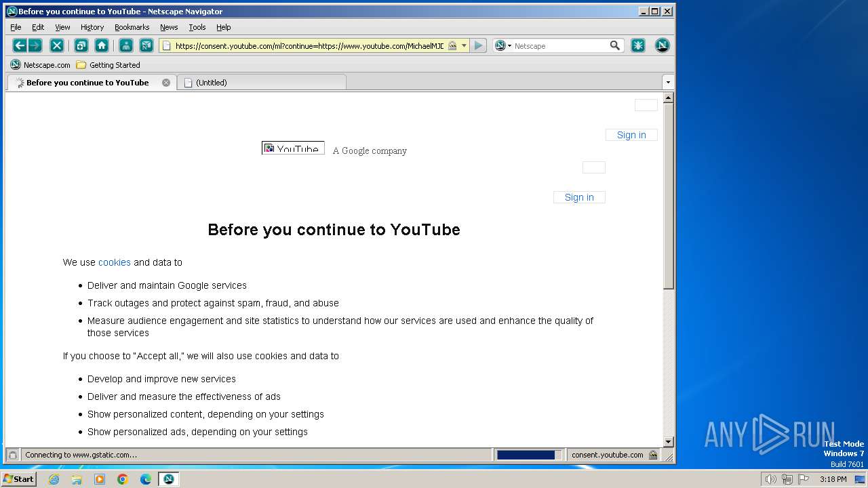
Task: Open the mail and news toolbar icon
Action: (x=146, y=45)
